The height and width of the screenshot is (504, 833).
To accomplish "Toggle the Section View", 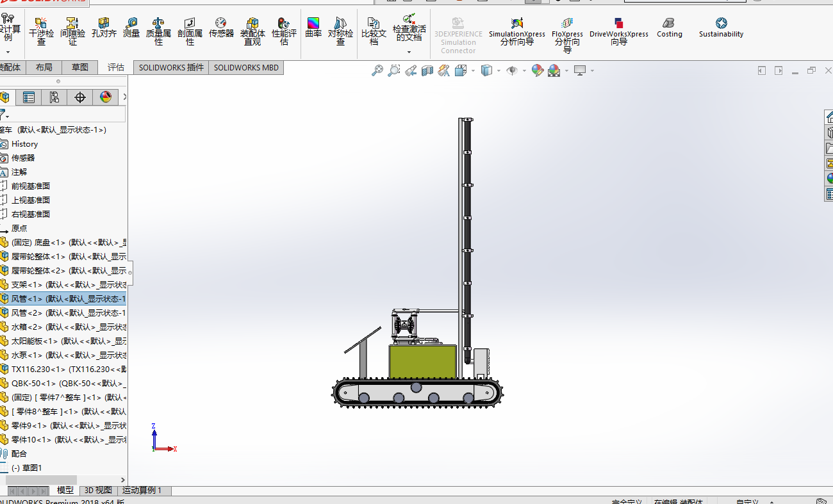I will click(x=427, y=70).
